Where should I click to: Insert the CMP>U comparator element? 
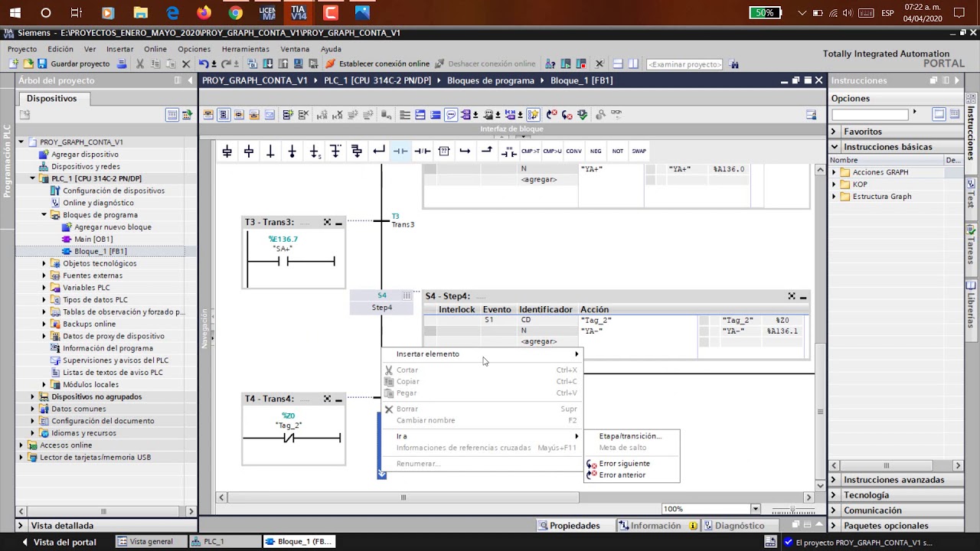click(x=552, y=152)
